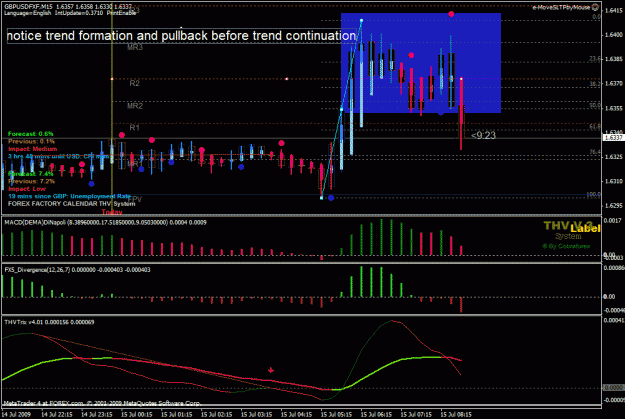The image size is (625, 419).
Task: Click the blue rectangle highlighting the pullback zone
Action: [x=421, y=63]
